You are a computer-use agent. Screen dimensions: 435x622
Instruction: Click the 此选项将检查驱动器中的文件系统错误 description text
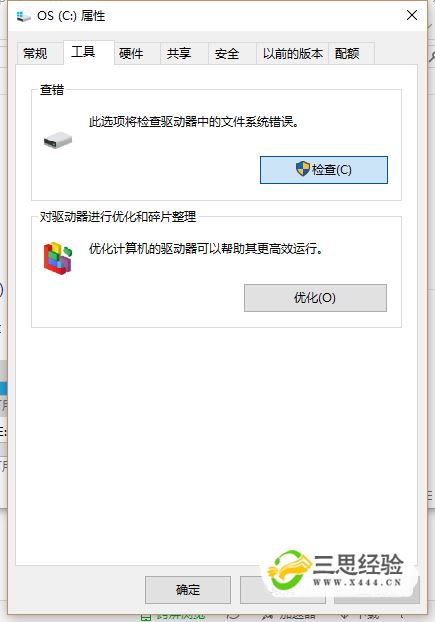point(194,122)
